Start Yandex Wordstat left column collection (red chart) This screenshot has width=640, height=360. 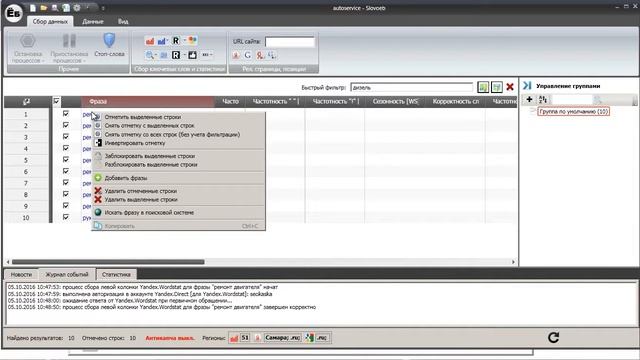pyautogui.click(x=150, y=41)
